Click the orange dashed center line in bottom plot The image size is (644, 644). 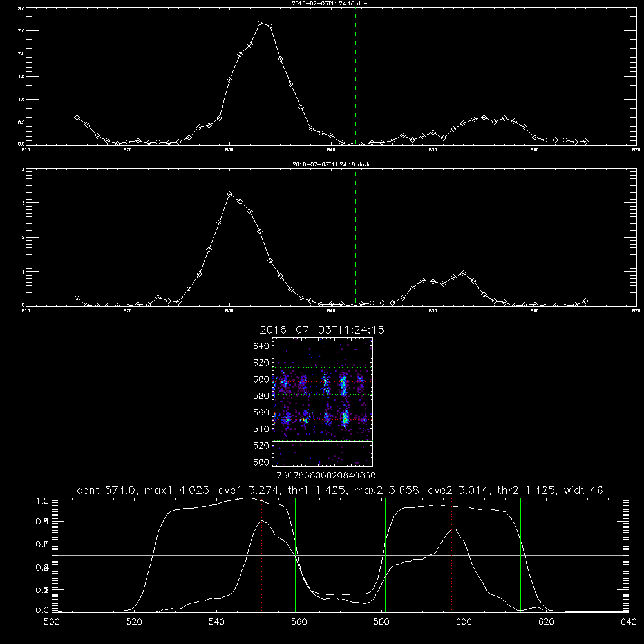pos(357,554)
